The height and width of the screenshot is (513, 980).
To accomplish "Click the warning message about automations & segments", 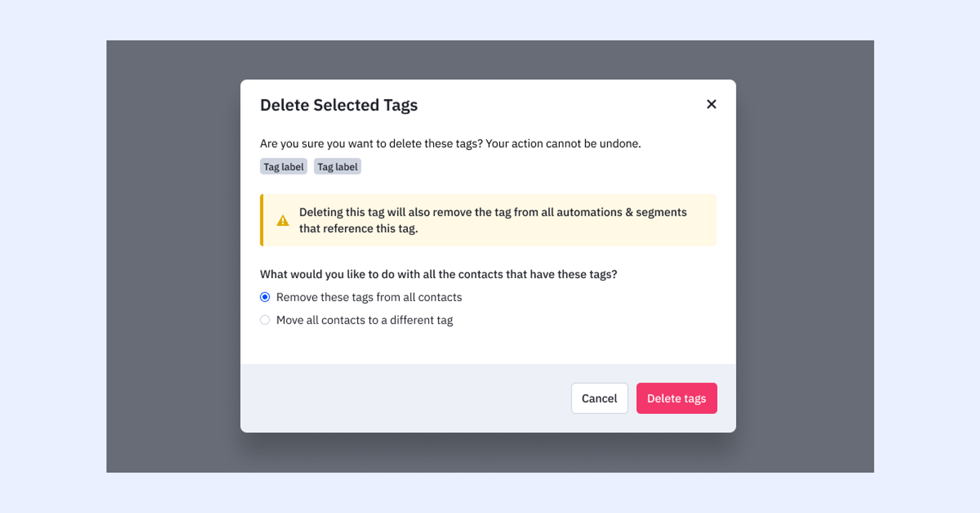I will coord(492,213).
